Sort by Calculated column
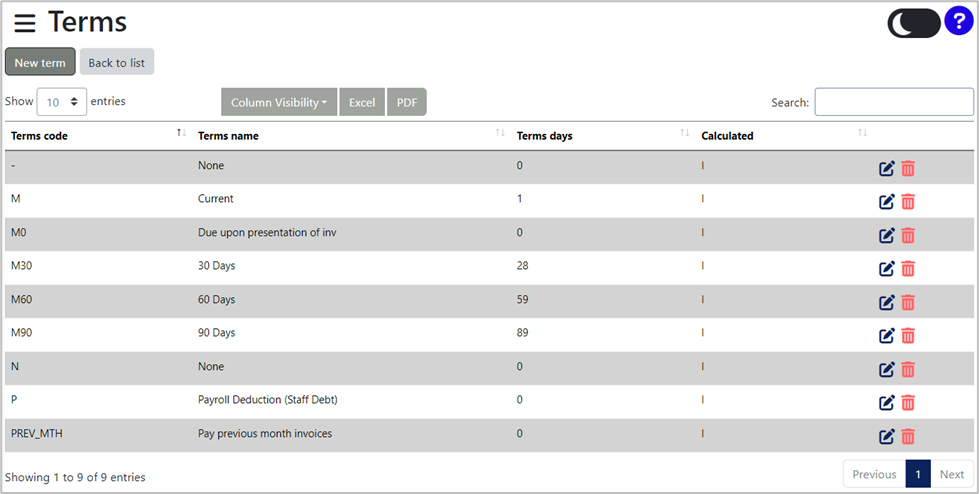The image size is (979, 494). coord(784,136)
